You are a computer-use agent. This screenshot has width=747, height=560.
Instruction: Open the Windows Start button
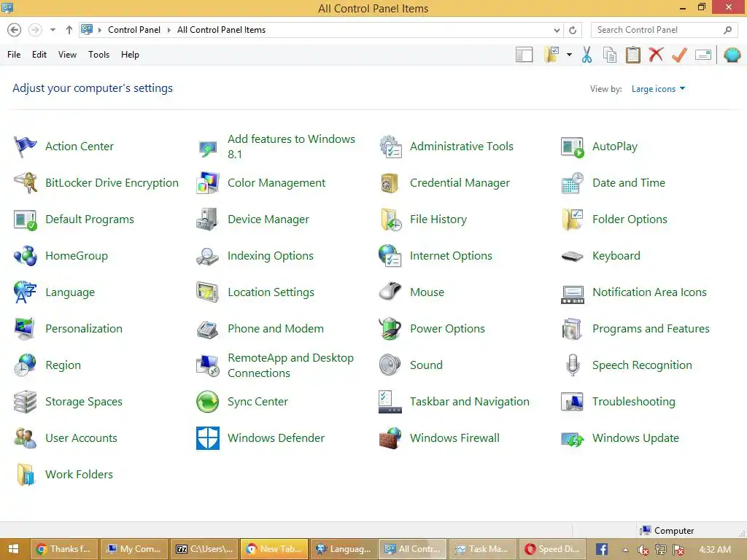pos(14,550)
